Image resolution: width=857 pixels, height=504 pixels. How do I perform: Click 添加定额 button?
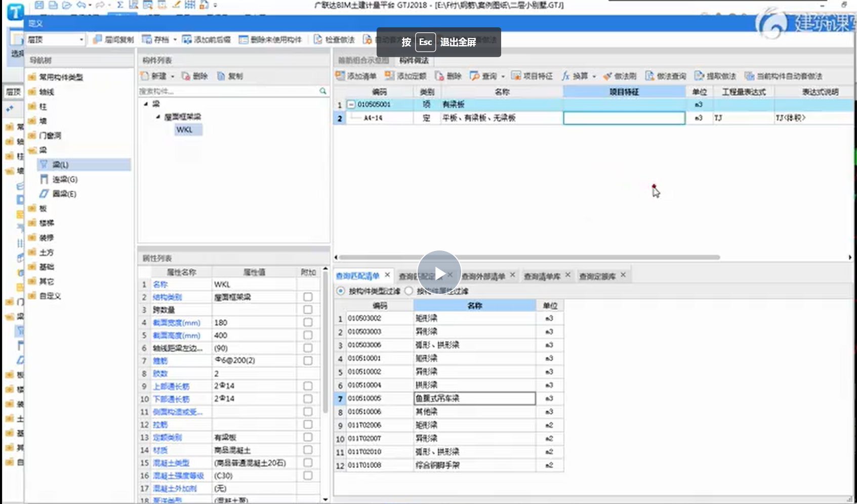tap(405, 76)
